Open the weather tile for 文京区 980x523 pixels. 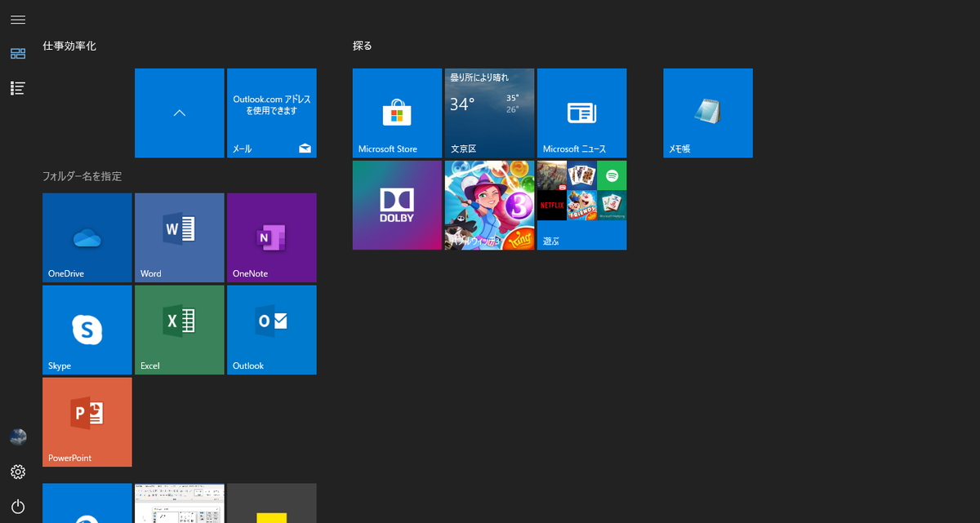(x=490, y=113)
